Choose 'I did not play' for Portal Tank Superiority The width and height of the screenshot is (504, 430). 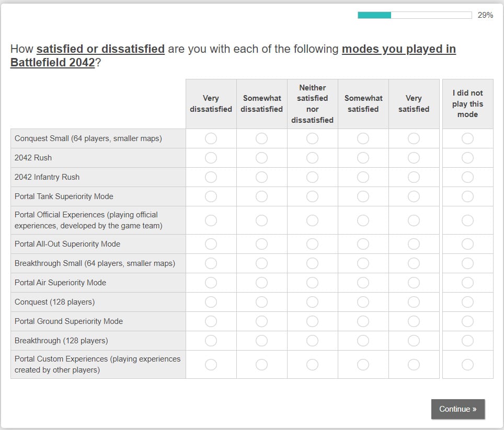[x=467, y=196]
